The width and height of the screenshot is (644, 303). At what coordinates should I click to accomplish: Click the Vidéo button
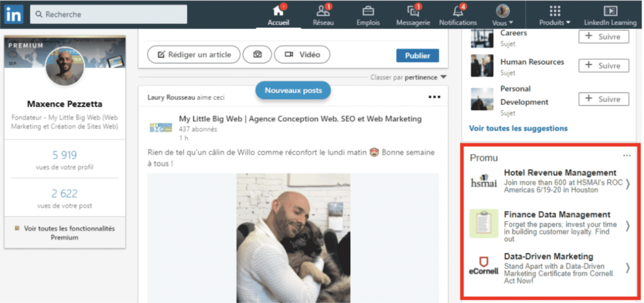tap(302, 55)
